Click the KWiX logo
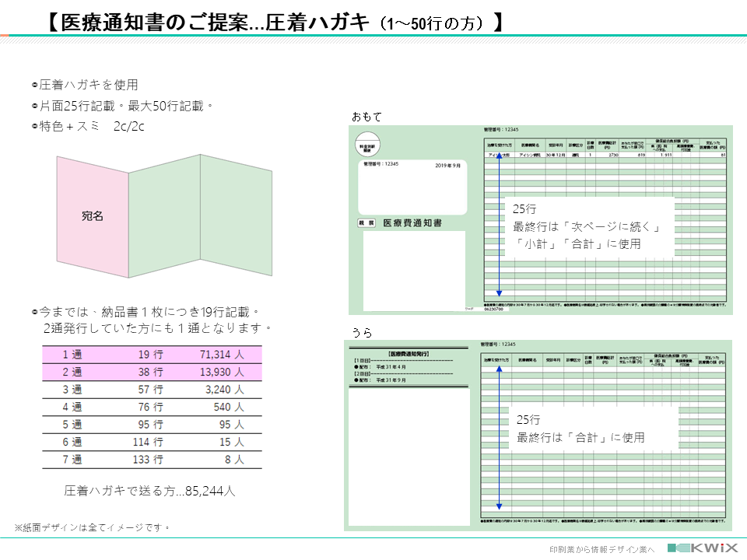This screenshot has height=560, width=747. click(x=703, y=548)
